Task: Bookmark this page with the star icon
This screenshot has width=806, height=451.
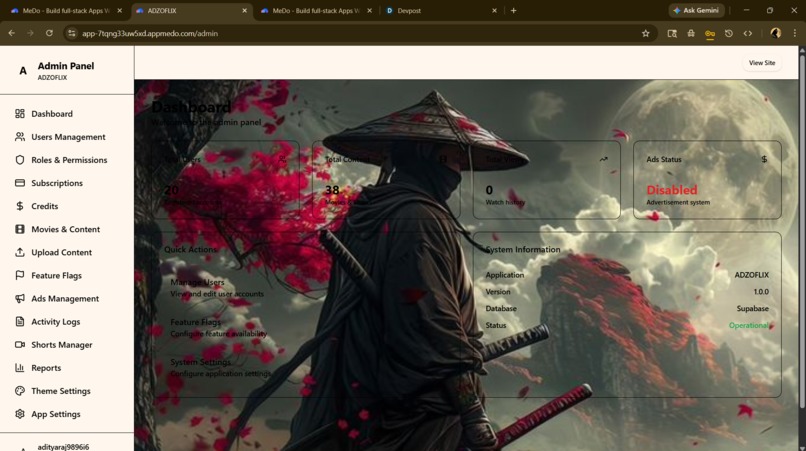Action: (x=646, y=33)
